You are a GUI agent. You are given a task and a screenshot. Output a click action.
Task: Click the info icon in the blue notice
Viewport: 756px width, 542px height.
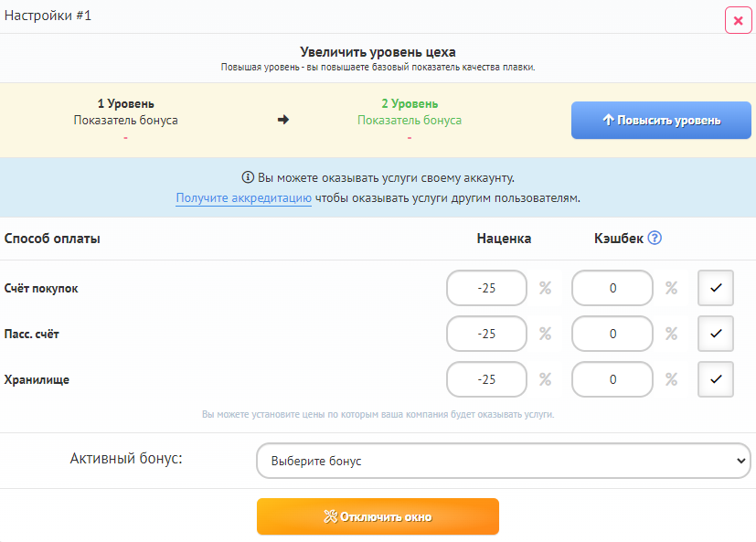[x=247, y=178]
